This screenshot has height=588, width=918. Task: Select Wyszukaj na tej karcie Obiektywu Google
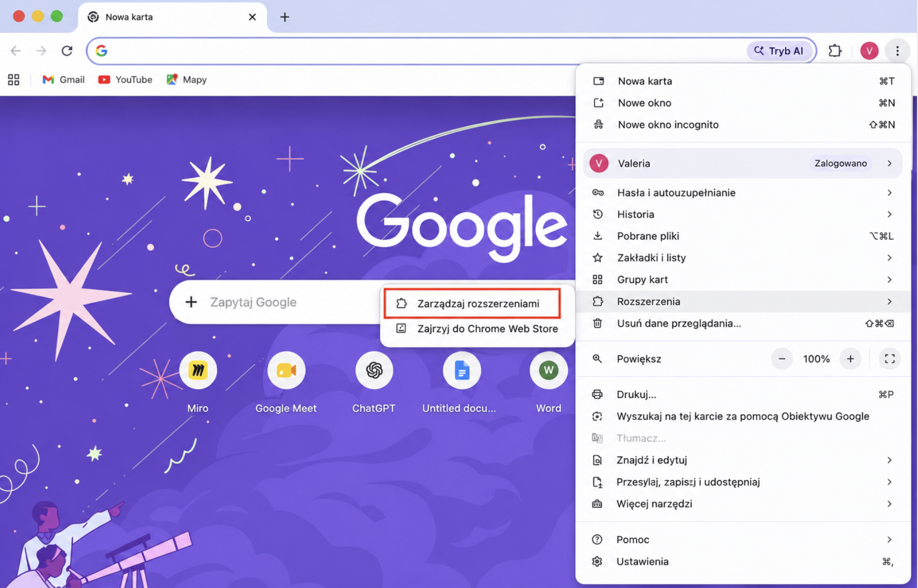(x=742, y=416)
